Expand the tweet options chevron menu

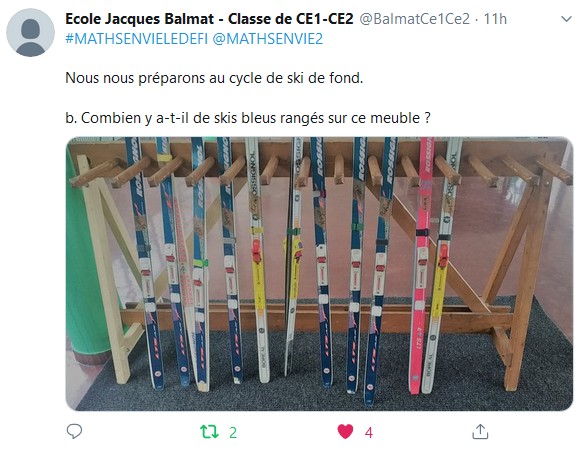click(566, 19)
